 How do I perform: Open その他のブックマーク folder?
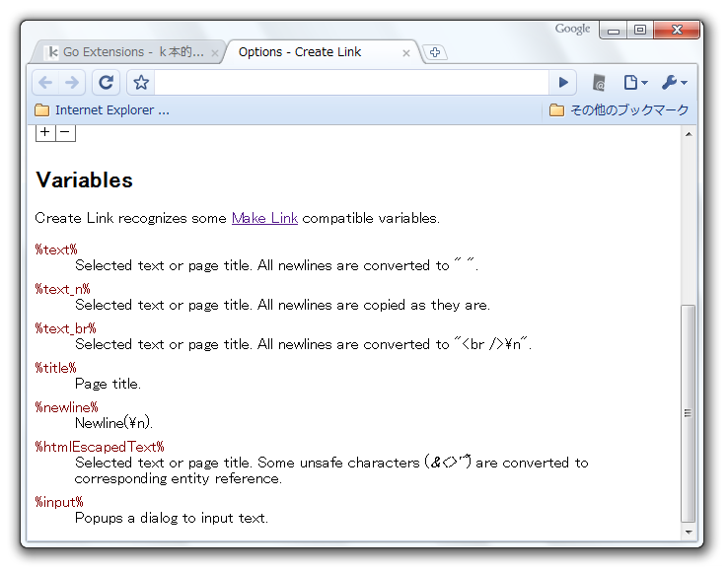(x=619, y=110)
